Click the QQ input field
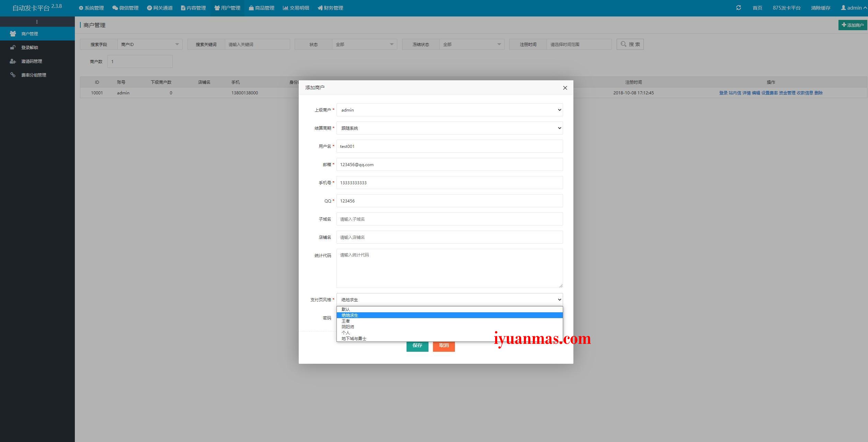The width and height of the screenshot is (868, 442). pyautogui.click(x=449, y=201)
